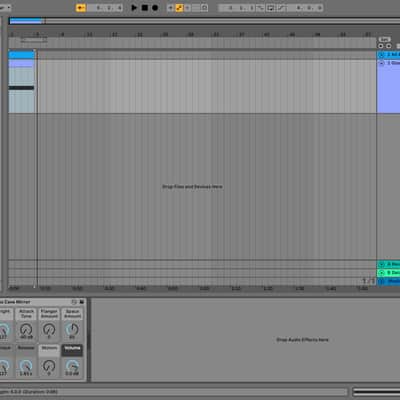
Task: Click the Flanger Amount macro label
Action: pyautogui.click(x=49, y=313)
